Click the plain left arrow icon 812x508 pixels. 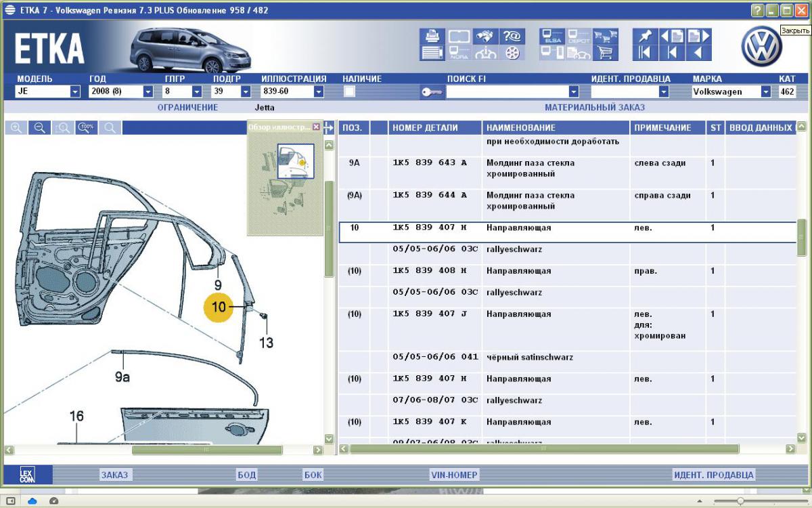[698, 53]
